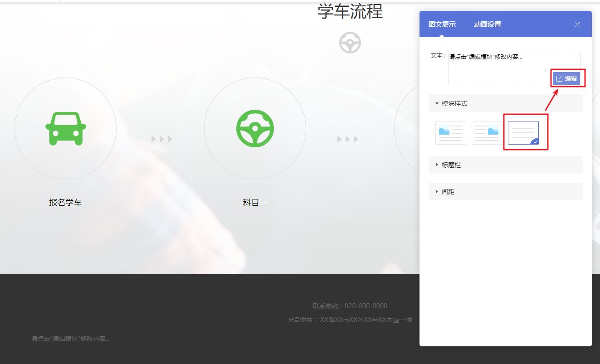Viewport: 600px width, 364px height.
Task: Click the 科目一 label
Action: pos(255,203)
